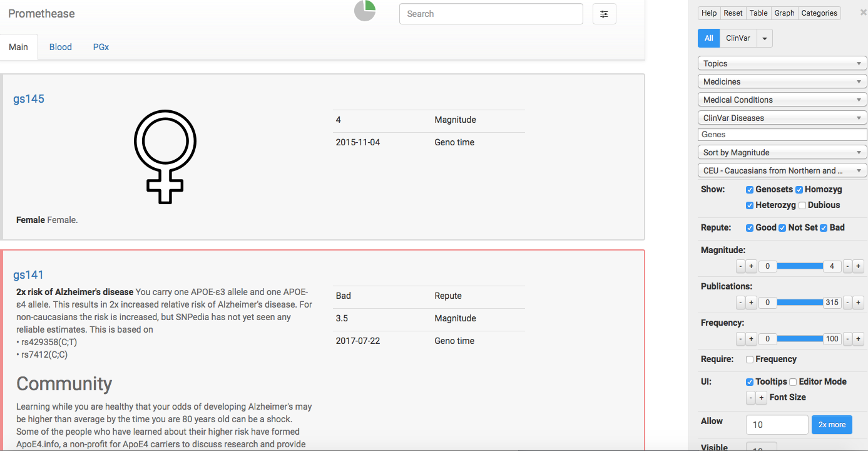Open the filter settings sliders icon
The width and height of the screenshot is (868, 451).
pyautogui.click(x=604, y=14)
